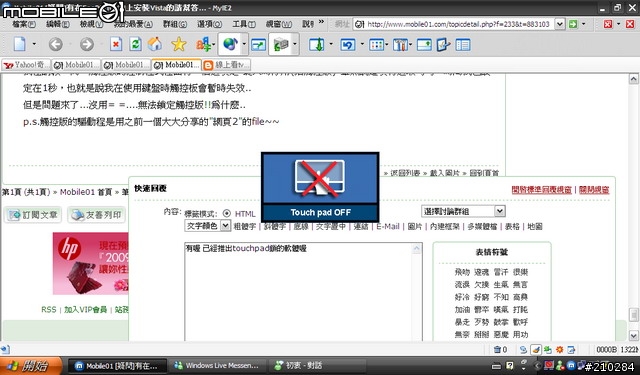640x375 pixels.
Task: Click the 加入VIP會員 link
Action: click(85, 310)
